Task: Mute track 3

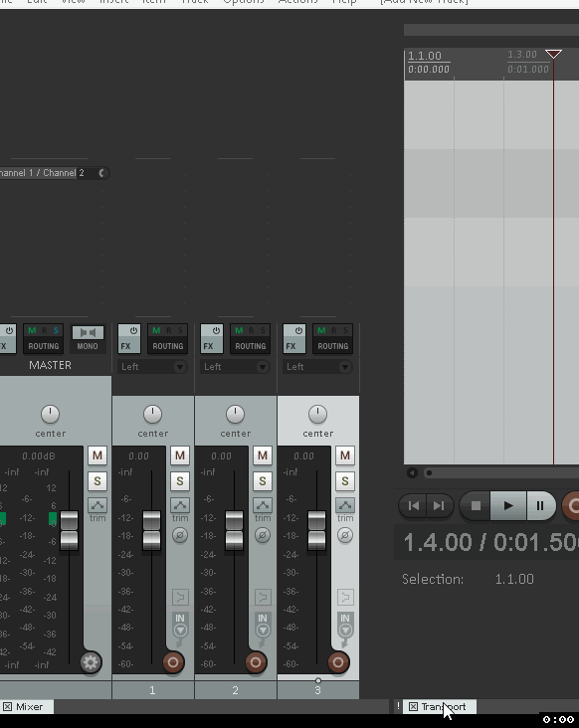Action: coord(345,455)
